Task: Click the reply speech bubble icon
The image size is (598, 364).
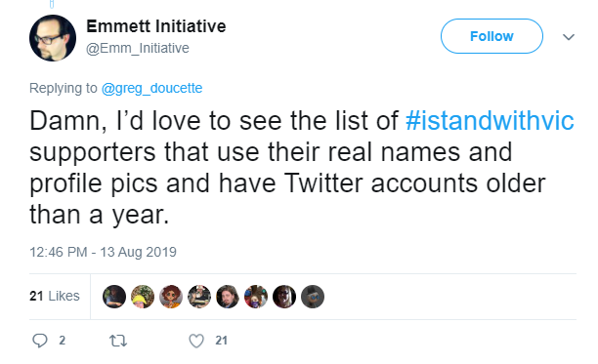Action: 40,341
